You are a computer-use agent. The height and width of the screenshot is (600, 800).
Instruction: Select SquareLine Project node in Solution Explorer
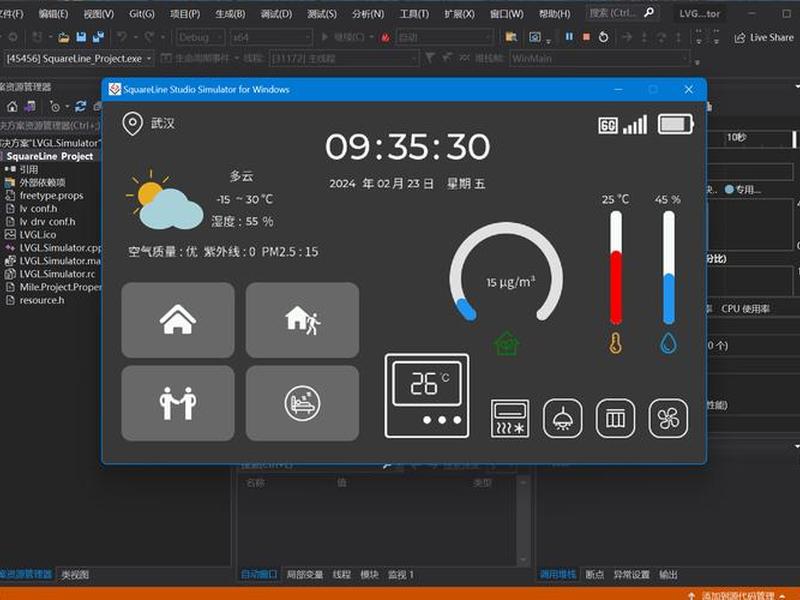pyautogui.click(x=49, y=156)
